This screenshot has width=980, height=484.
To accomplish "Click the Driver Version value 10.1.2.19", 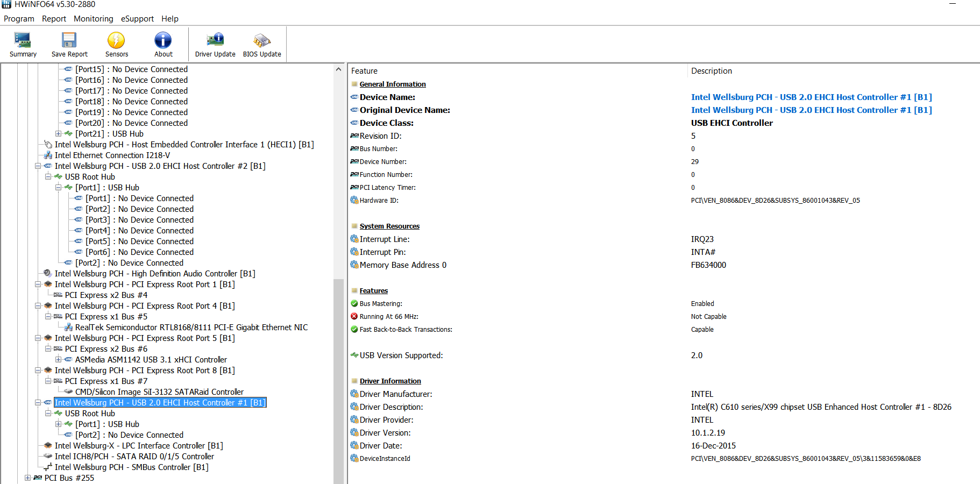I will point(708,433).
